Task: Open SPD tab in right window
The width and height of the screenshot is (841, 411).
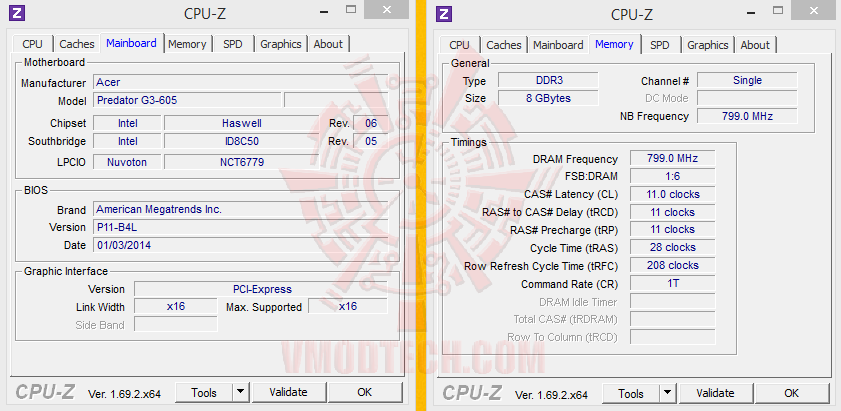Action: tap(660, 45)
